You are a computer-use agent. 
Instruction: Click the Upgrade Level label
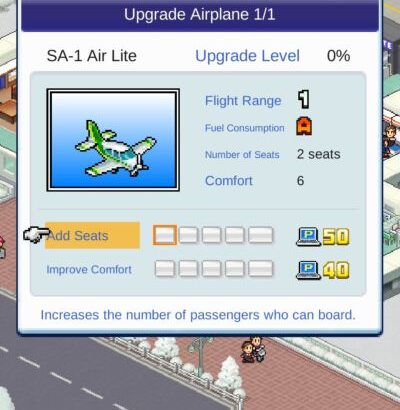[247, 56]
